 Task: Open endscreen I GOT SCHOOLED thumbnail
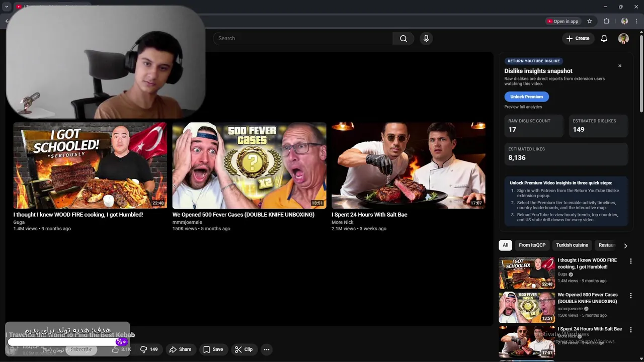[x=90, y=165]
